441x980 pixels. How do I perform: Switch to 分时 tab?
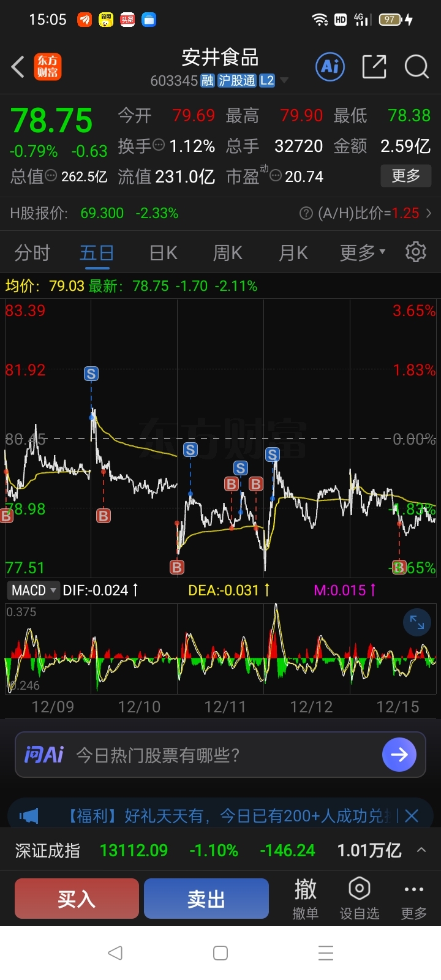(32, 252)
